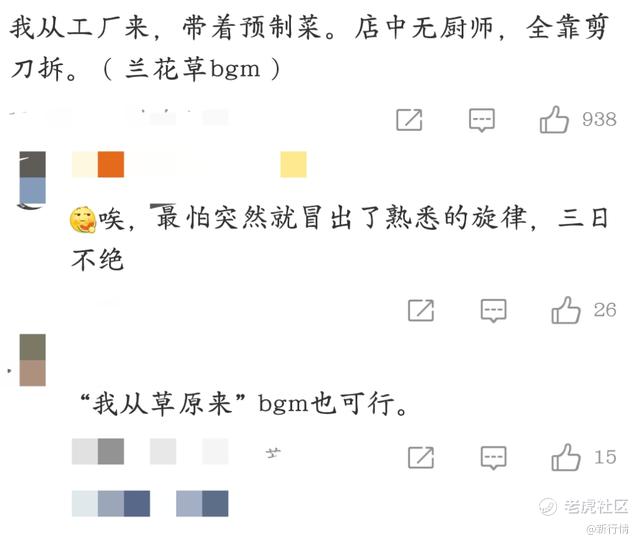Share the 我从草原来 comment
640x543 pixels.
tap(421, 458)
